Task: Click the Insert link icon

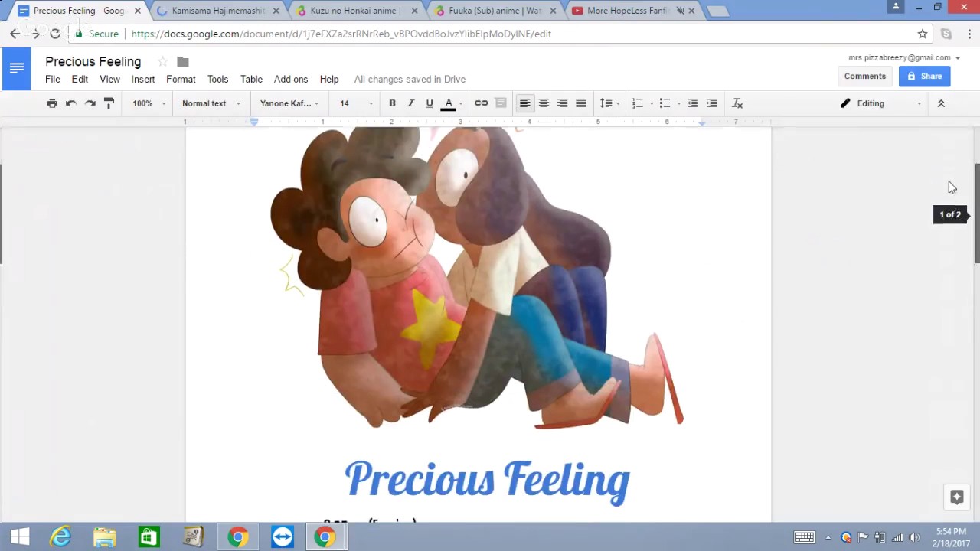Action: coord(482,103)
